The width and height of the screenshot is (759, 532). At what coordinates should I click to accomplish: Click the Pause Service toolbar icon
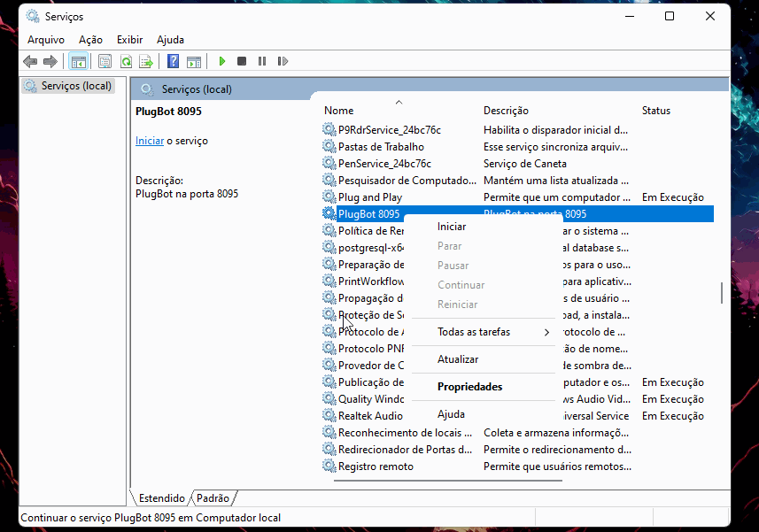(x=262, y=61)
